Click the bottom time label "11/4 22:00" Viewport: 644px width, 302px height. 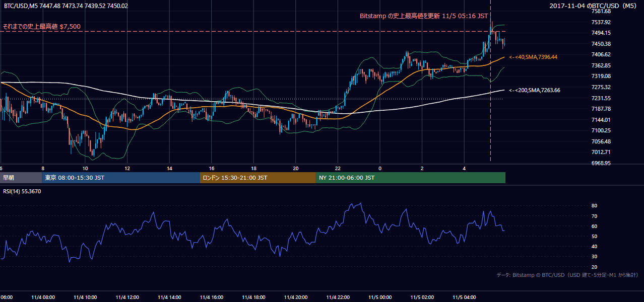pyautogui.click(x=339, y=297)
